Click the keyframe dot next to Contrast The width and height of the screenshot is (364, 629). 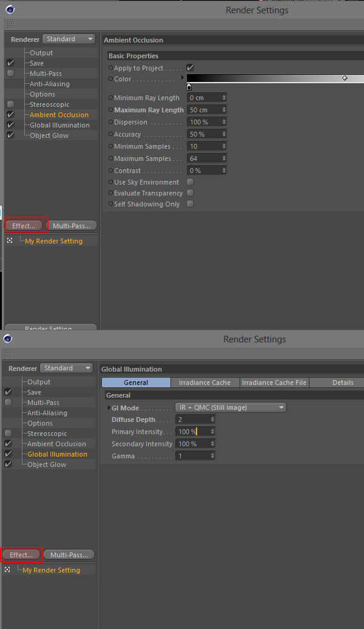pos(110,171)
